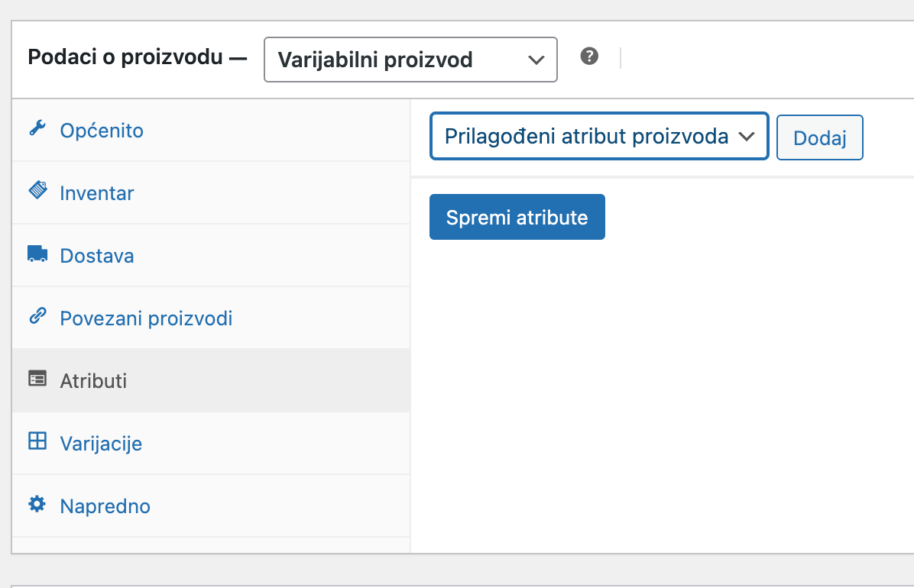This screenshot has height=588, width=914.
Task: Switch to the Varijacije tab
Action: point(102,443)
